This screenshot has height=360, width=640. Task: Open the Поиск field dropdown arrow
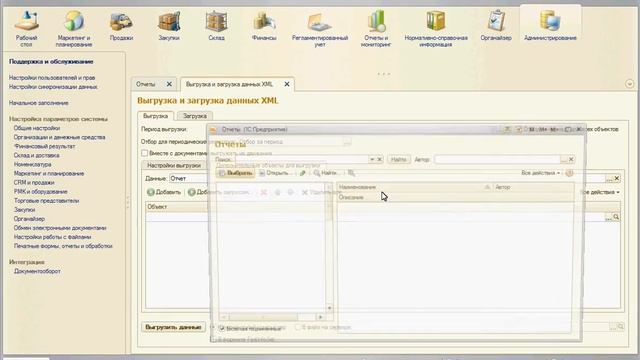372,160
